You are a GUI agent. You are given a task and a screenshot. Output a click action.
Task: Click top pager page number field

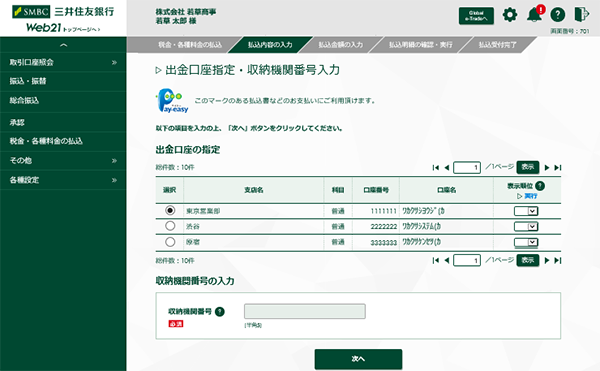coord(467,168)
